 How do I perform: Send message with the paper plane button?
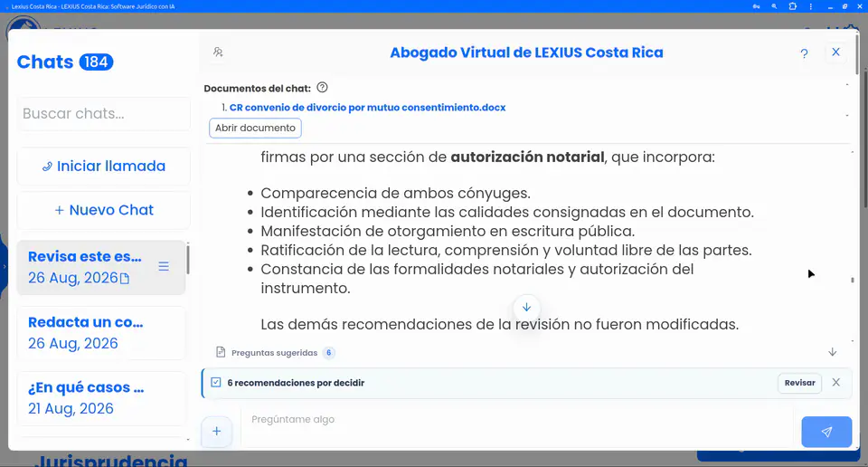[826, 432]
